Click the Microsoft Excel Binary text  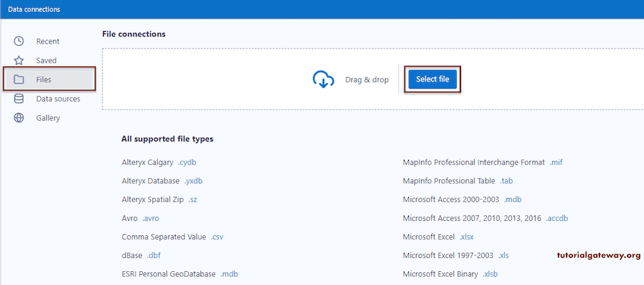point(441,274)
